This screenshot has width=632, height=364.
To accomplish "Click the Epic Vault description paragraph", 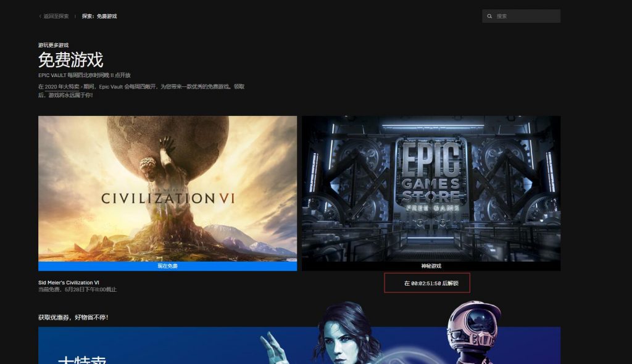I will coord(141,91).
